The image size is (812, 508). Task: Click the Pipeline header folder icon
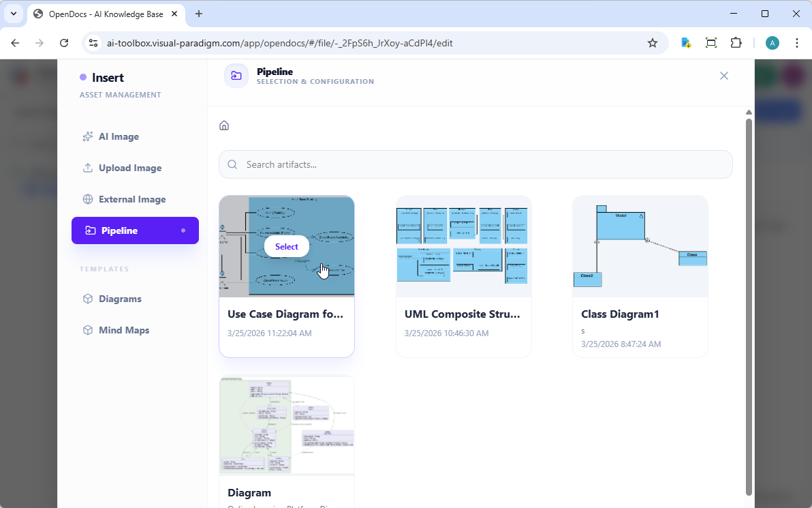click(x=236, y=76)
